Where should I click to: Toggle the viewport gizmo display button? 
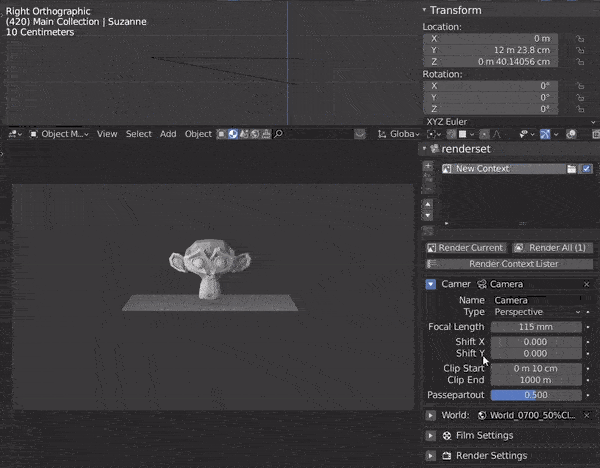(545, 134)
